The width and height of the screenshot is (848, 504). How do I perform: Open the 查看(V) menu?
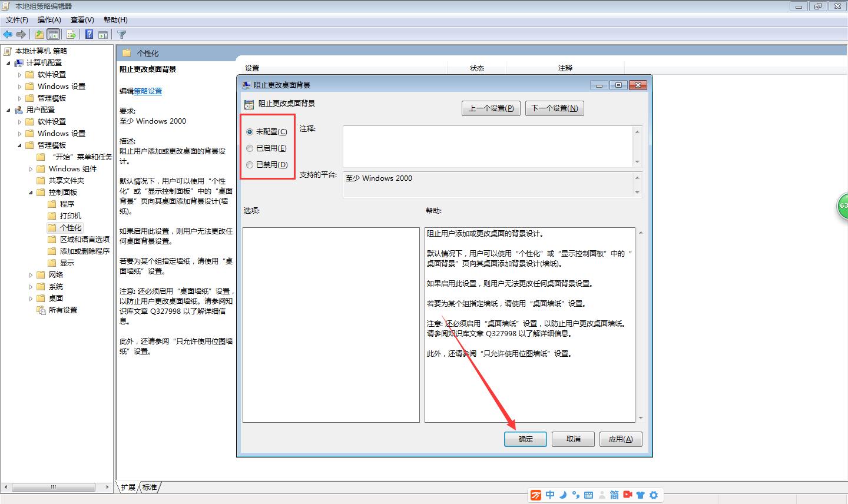pyautogui.click(x=82, y=20)
